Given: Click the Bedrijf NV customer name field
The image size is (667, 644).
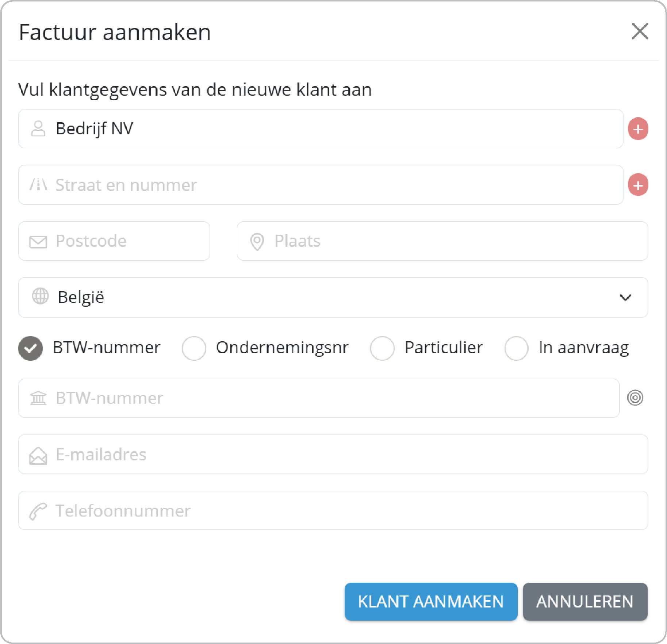Looking at the screenshot, I should click(x=329, y=129).
